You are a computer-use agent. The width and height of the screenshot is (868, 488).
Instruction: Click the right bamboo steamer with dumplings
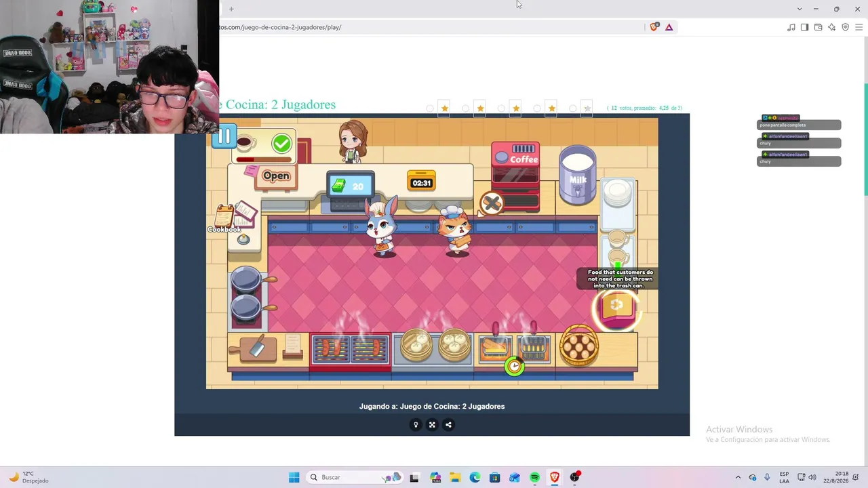point(454,344)
